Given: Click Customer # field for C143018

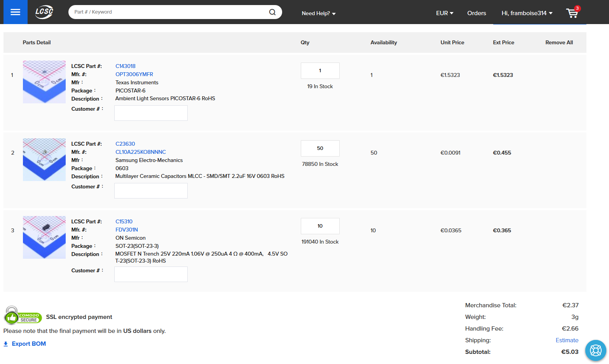Looking at the screenshot, I should [x=151, y=113].
